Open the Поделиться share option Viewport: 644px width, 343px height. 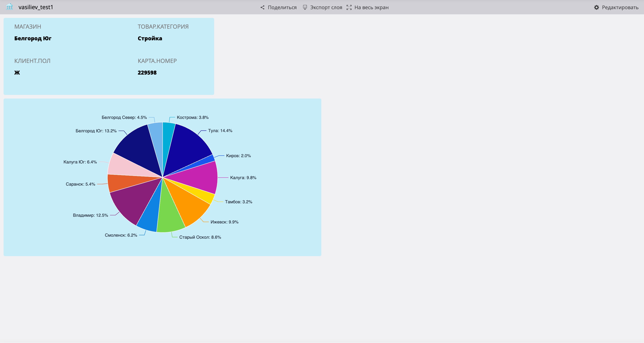tap(282, 7)
